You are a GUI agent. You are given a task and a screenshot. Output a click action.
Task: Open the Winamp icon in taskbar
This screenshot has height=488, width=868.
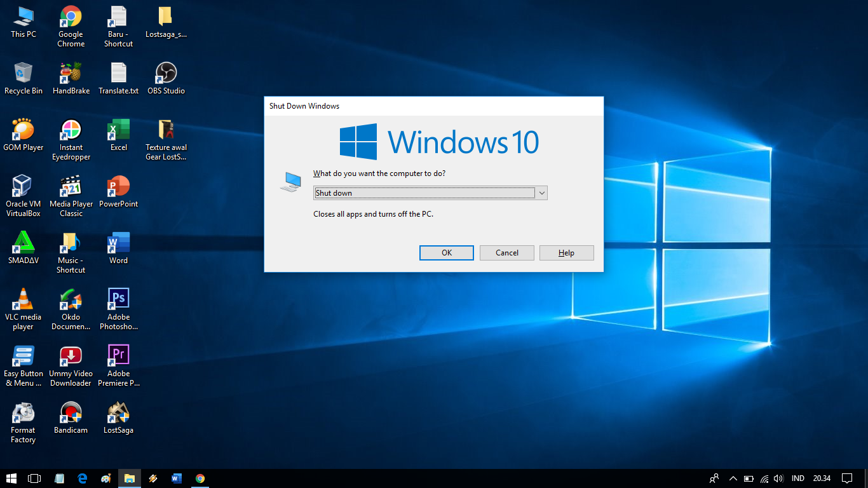pyautogui.click(x=153, y=478)
